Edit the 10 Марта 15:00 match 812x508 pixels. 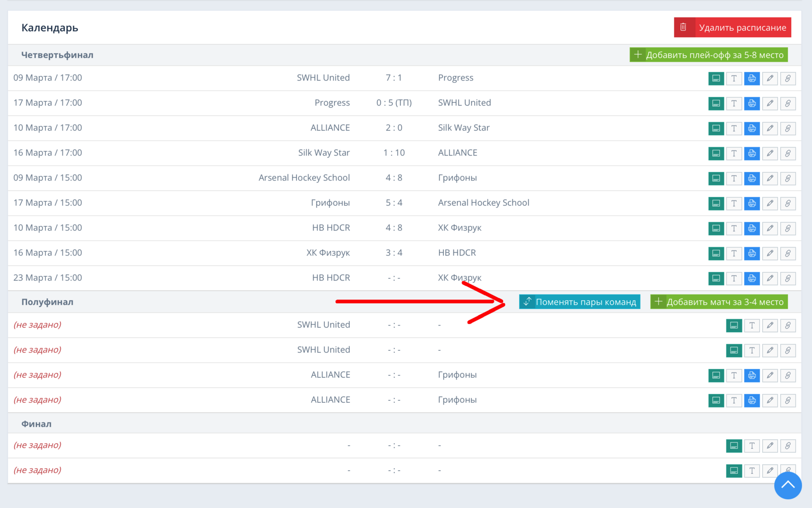coord(769,228)
